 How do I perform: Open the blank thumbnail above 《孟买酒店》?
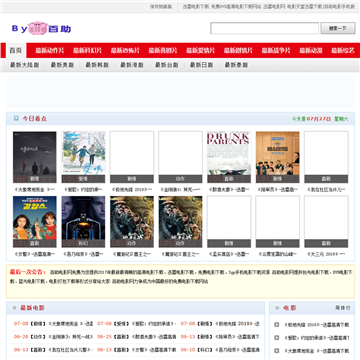229,222
